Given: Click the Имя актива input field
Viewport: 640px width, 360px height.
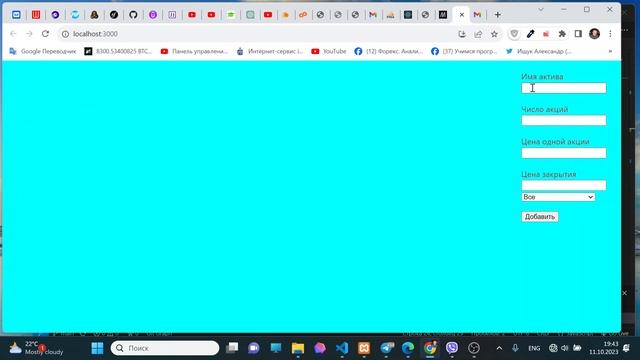Looking at the screenshot, I should (564, 88).
